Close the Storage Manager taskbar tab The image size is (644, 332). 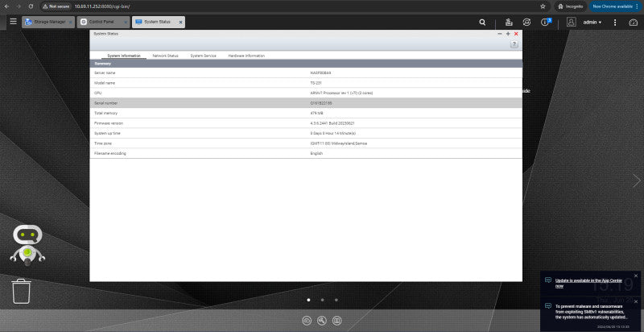(x=70, y=23)
